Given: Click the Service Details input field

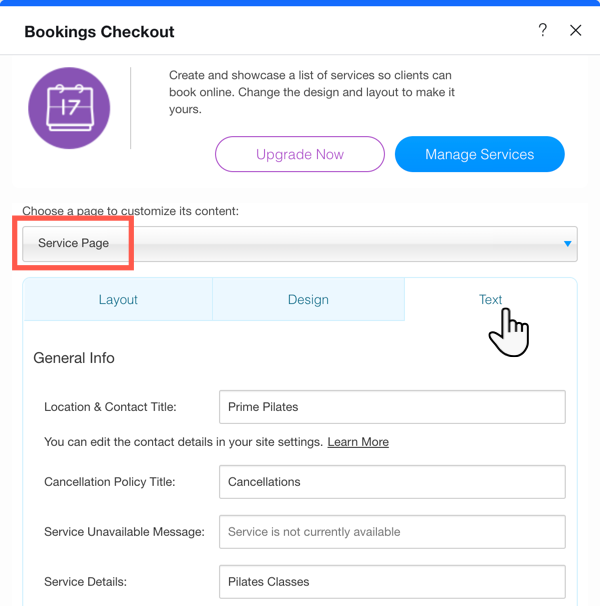Looking at the screenshot, I should [392, 582].
